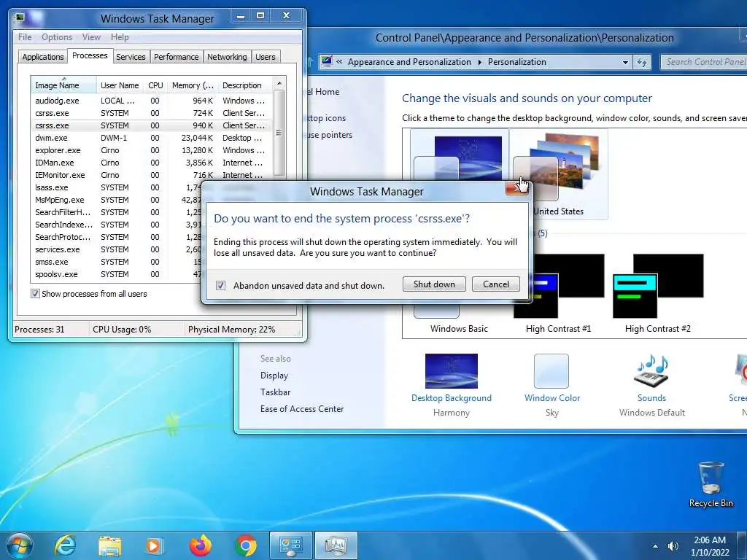Switch to the Networking tab
Image resolution: width=747 pixels, height=560 pixels.
pyautogui.click(x=227, y=57)
